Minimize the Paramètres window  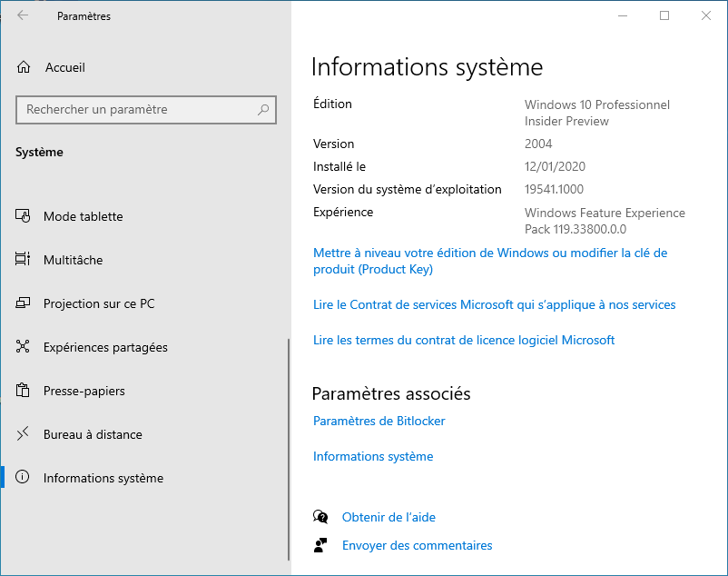click(x=623, y=15)
